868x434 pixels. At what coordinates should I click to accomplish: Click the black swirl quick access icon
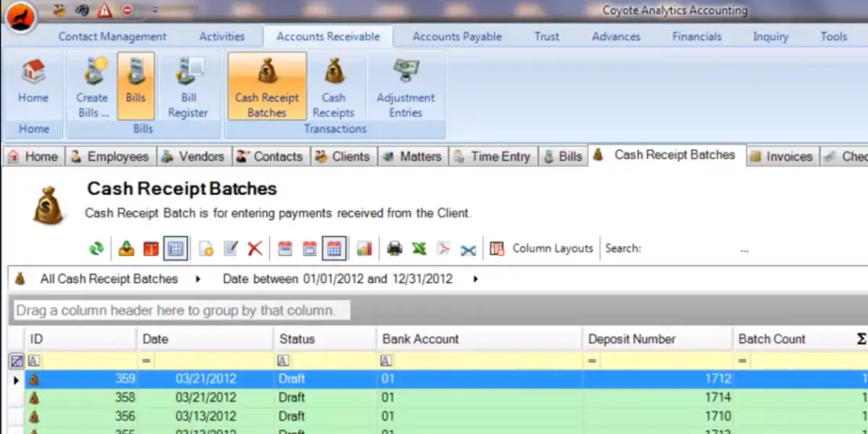click(x=82, y=10)
